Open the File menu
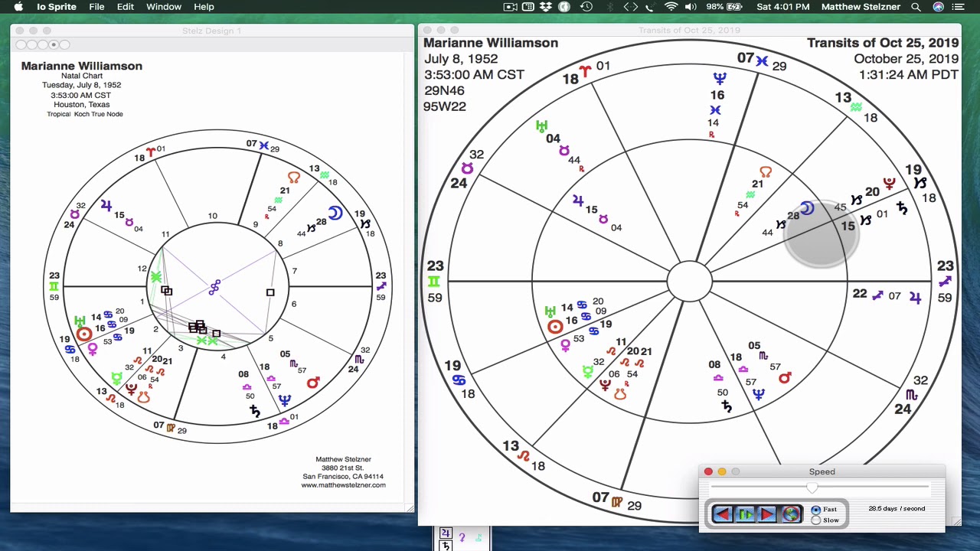The width and height of the screenshot is (980, 551). pos(96,7)
